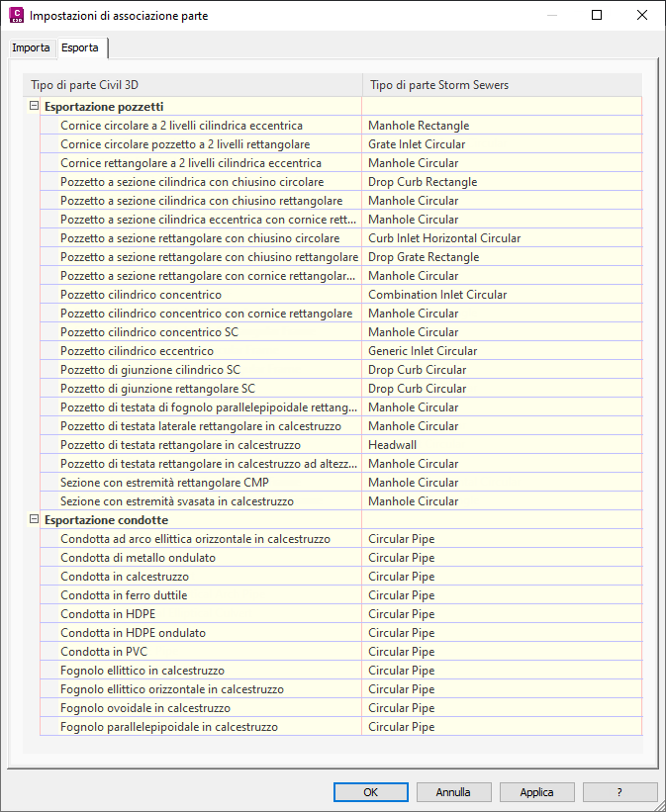Select 'Pozzetto a sezione rettangolare con chiusino rettangolare'

click(x=201, y=257)
